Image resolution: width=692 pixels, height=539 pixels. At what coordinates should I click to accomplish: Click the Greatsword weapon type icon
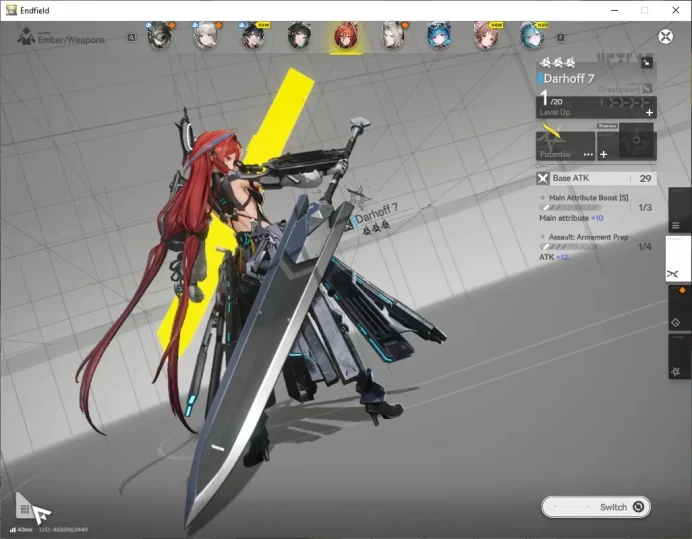(x=647, y=89)
